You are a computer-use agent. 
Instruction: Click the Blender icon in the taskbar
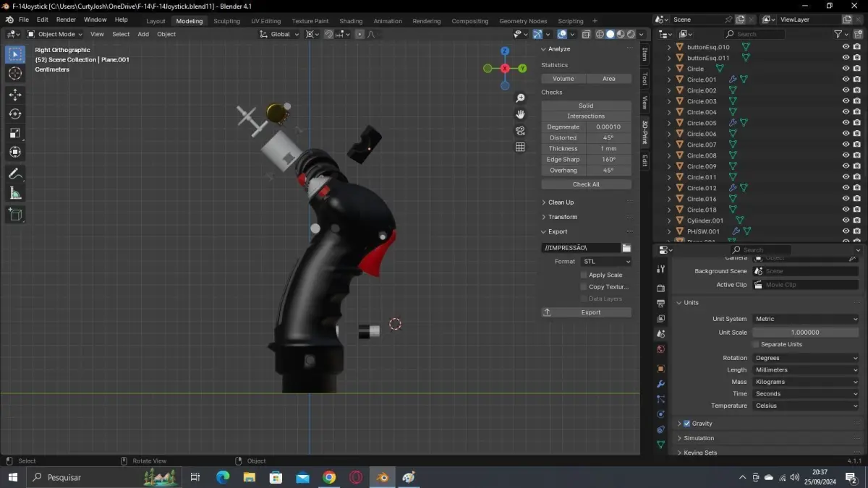[x=382, y=477]
